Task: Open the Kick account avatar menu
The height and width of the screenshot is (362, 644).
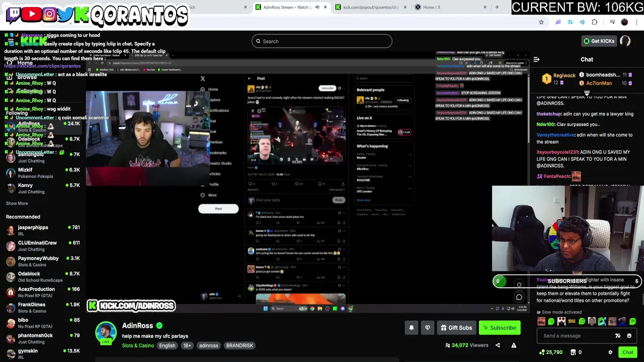Action: pos(625,41)
